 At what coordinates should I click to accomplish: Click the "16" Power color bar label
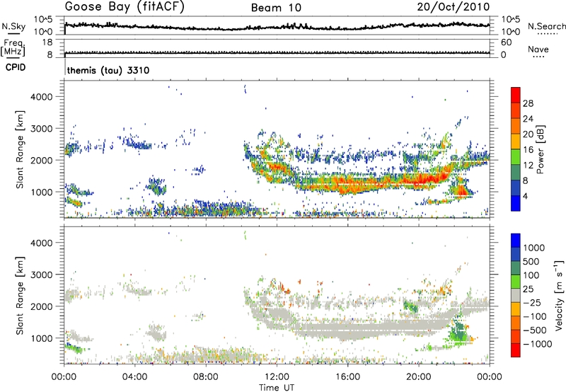(528, 150)
